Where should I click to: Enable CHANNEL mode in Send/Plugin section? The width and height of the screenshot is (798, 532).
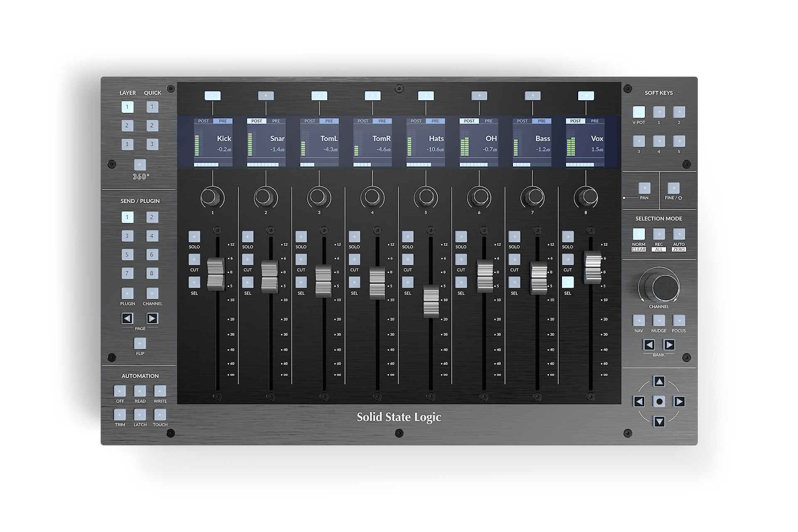152,293
